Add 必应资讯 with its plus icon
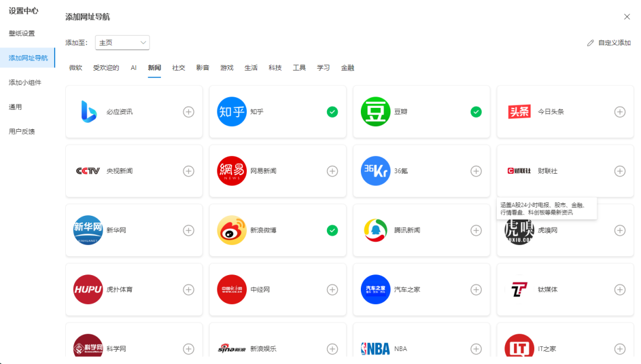The height and width of the screenshot is (364, 641). [189, 111]
